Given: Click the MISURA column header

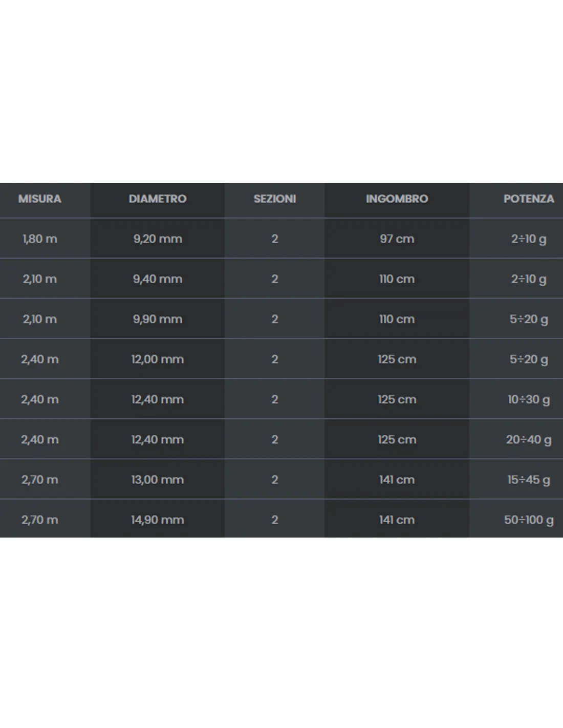Looking at the screenshot, I should (x=40, y=199).
